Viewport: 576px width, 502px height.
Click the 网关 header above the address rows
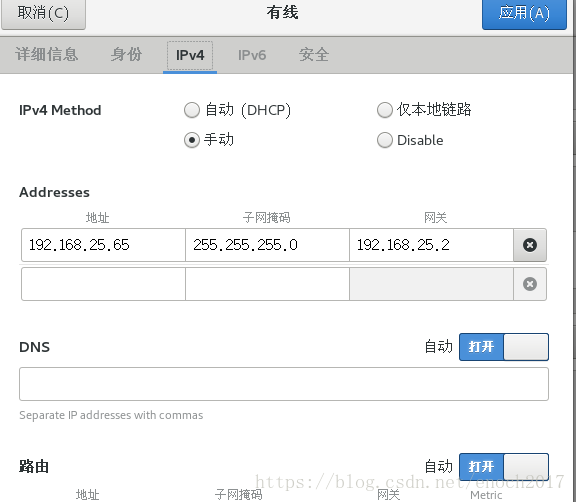click(435, 218)
